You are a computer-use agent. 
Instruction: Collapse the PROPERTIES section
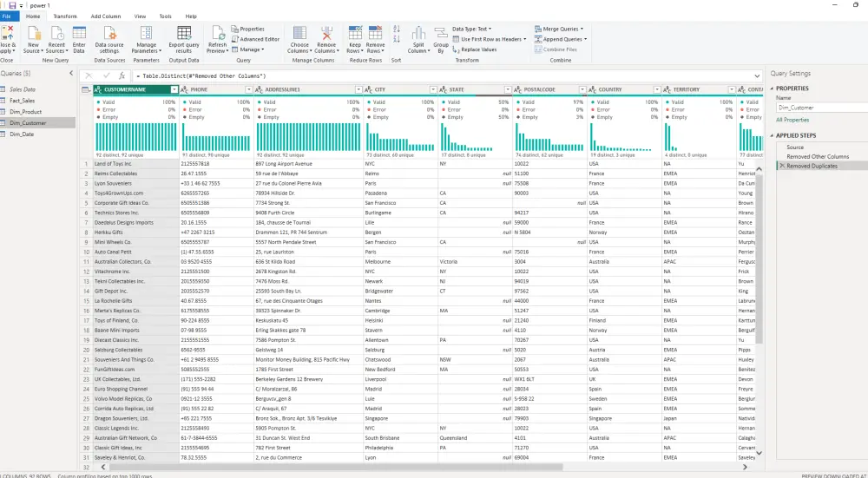[773, 88]
